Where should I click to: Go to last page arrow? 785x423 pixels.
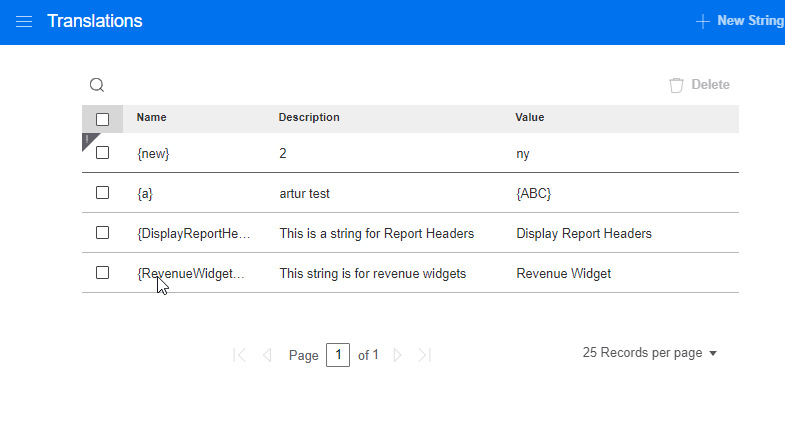[x=425, y=355]
